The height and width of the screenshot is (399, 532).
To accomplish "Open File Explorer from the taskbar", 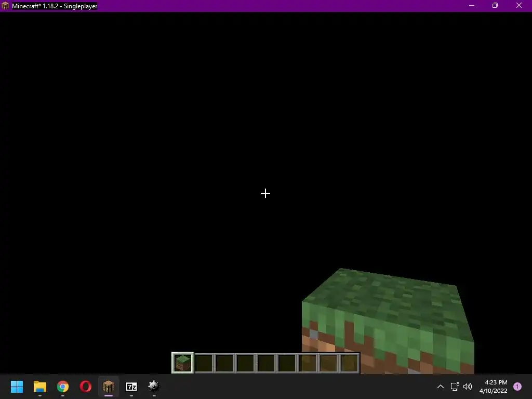I will pyautogui.click(x=39, y=387).
